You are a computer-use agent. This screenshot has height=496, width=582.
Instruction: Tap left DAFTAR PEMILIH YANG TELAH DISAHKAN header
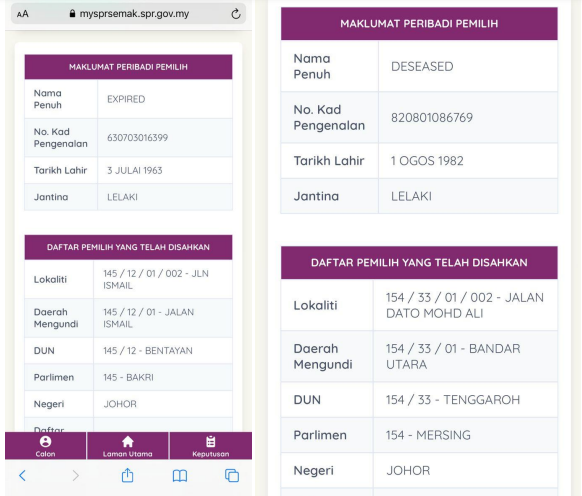point(128,247)
